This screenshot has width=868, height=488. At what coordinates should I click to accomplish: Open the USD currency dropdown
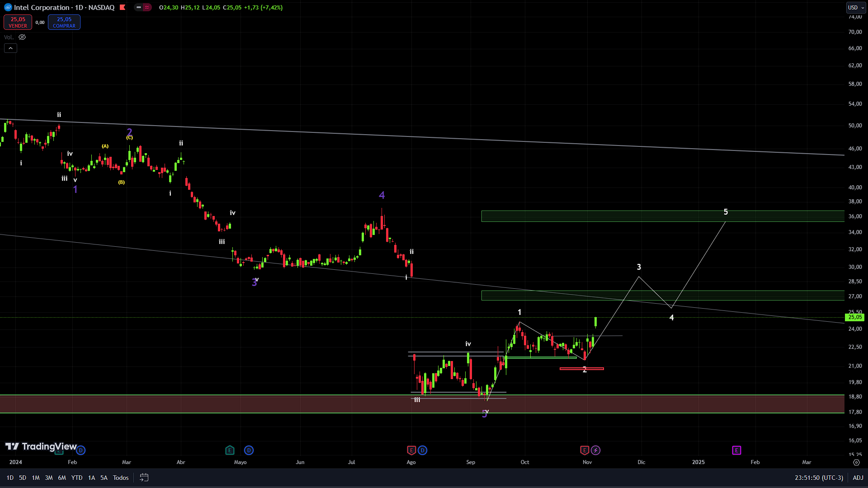[856, 7]
